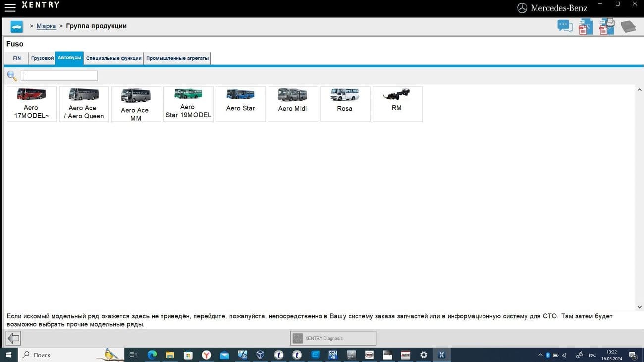Viewport: 644px width, 362px height.
Task: Open the Специальные функции tab
Action: pyautogui.click(x=113, y=58)
